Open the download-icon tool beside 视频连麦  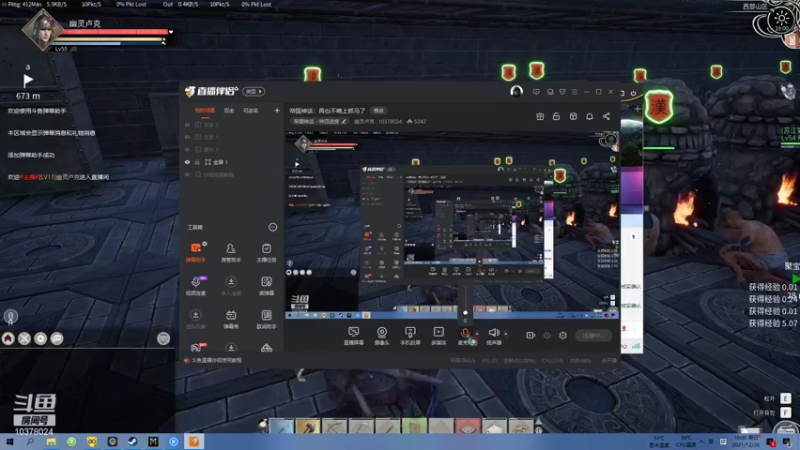[x=231, y=286]
